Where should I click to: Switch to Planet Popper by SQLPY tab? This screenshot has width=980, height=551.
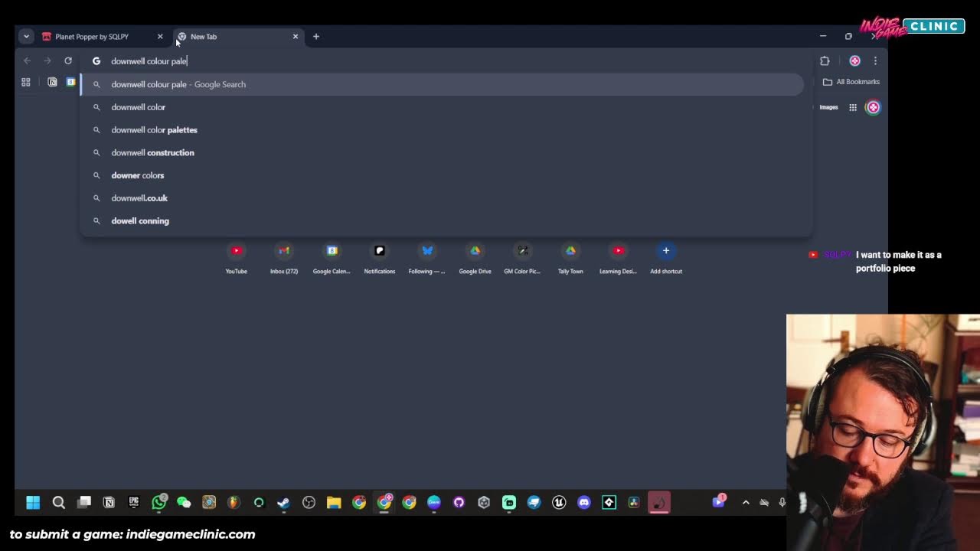click(92, 36)
